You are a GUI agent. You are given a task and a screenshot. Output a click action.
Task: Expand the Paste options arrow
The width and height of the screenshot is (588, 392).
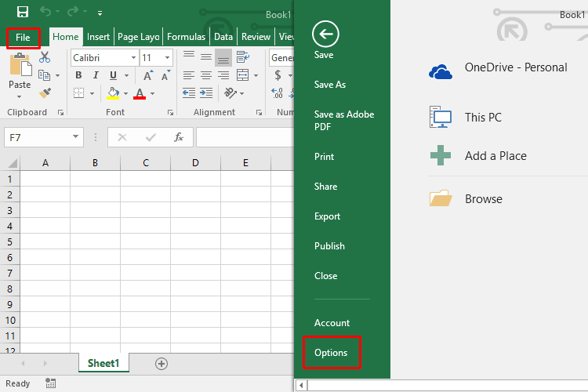(19, 96)
